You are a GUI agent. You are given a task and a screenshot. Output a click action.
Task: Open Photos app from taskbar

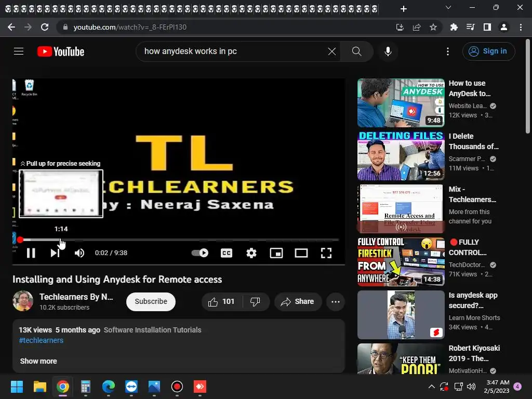click(x=154, y=387)
